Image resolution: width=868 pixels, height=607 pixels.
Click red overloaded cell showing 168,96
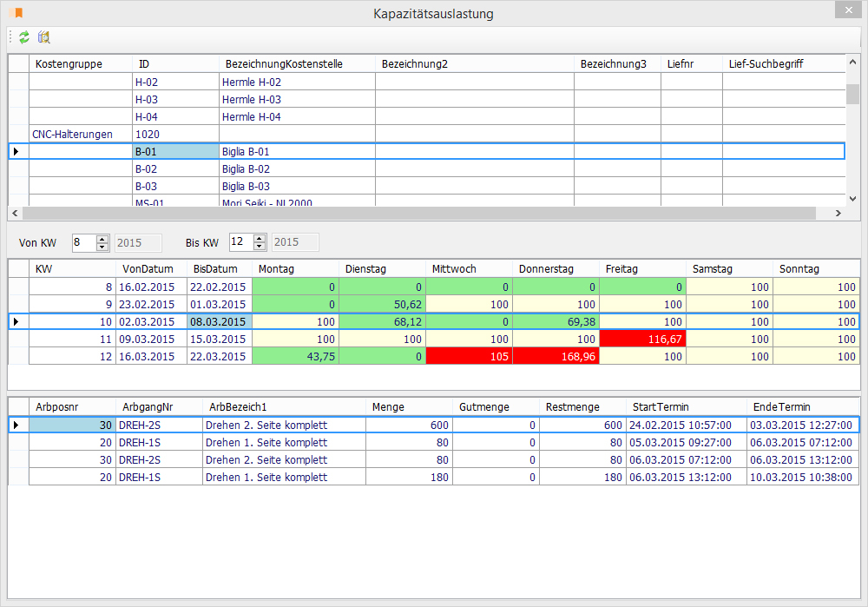click(x=556, y=356)
